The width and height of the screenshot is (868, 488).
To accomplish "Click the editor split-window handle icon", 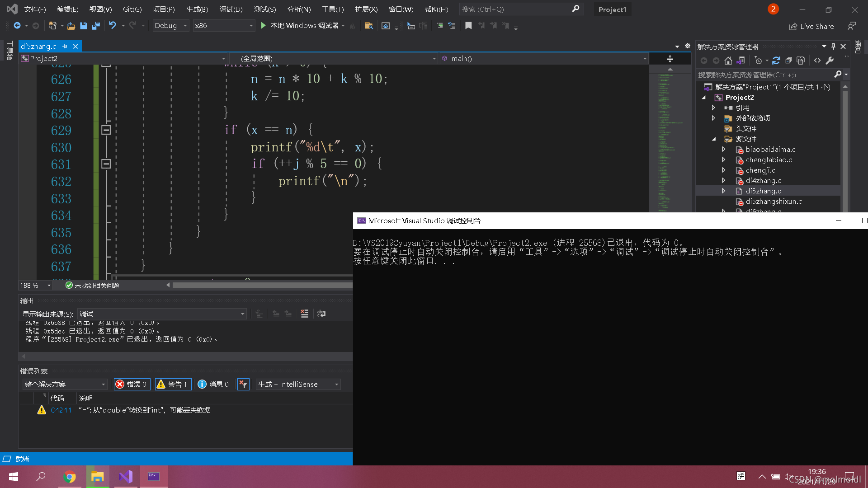I will (x=670, y=59).
